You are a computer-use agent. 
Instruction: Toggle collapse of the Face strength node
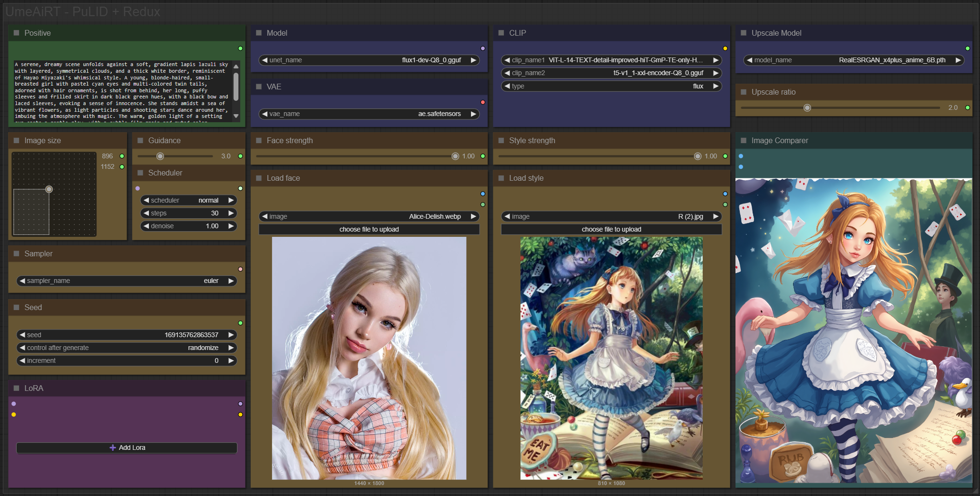(259, 140)
